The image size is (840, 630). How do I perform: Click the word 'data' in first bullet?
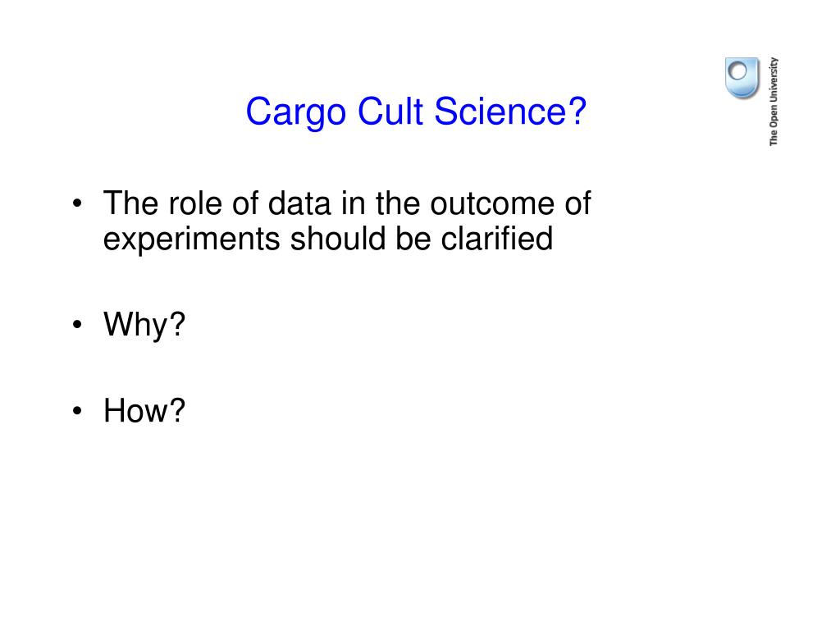click(299, 203)
